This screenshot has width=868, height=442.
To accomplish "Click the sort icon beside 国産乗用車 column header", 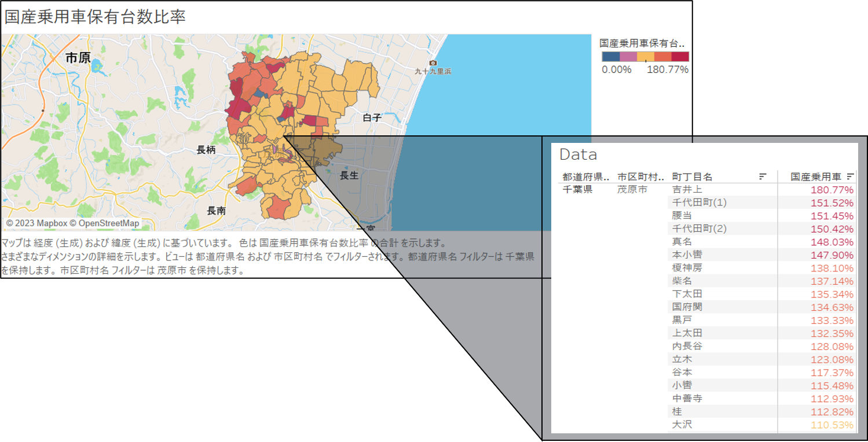I will 850,176.
